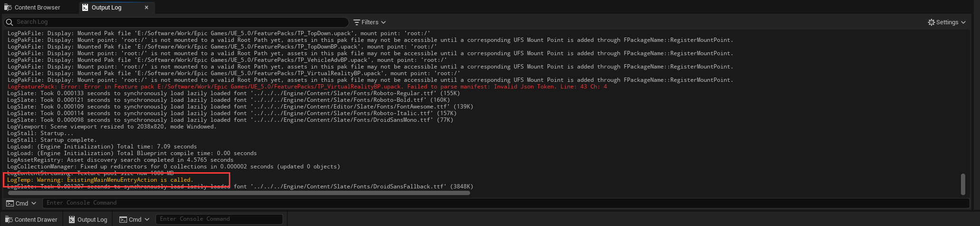Click the console command field in the Output Log panel
980x226 pixels.
click(504, 203)
